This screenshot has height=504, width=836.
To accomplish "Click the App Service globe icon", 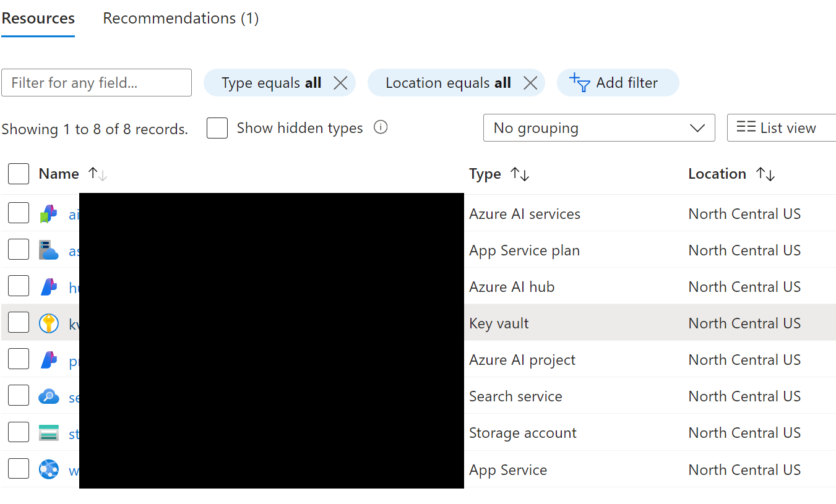I will [50, 469].
